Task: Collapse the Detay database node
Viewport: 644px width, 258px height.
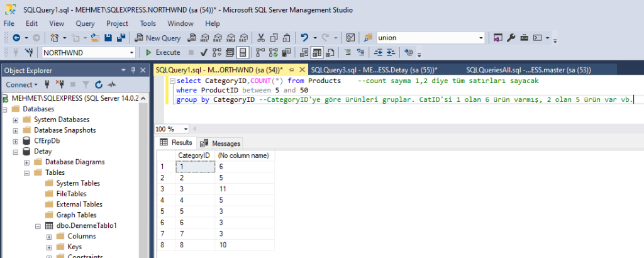Action: 16,152
